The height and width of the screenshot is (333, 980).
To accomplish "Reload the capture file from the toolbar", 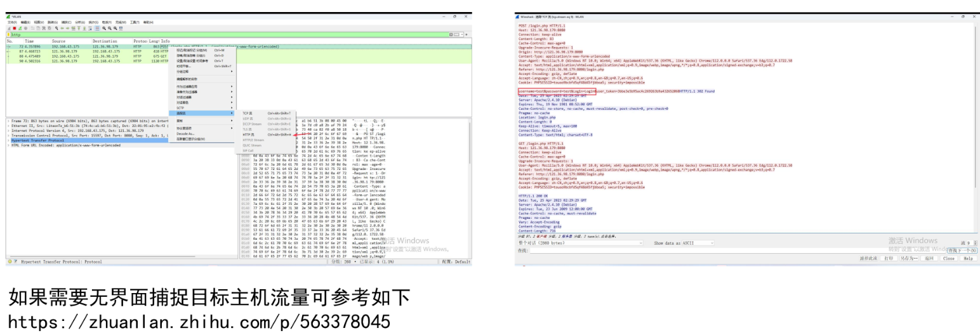I will [50, 29].
